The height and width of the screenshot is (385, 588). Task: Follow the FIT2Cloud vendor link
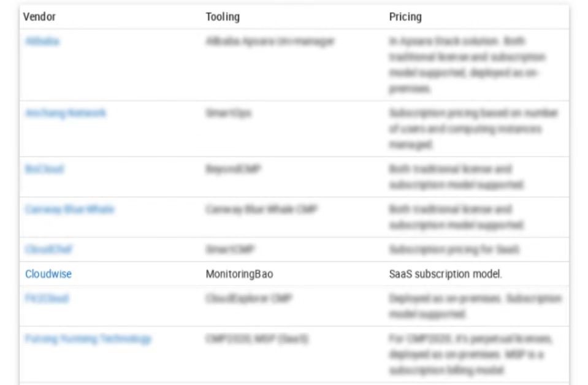(47, 299)
